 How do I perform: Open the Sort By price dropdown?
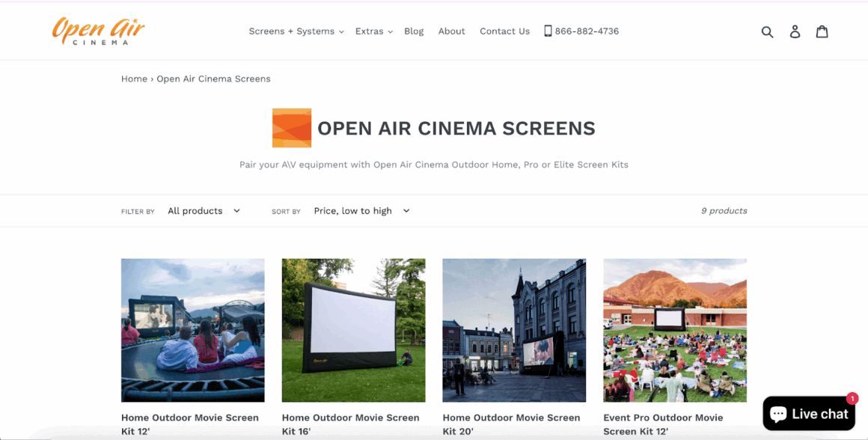[361, 211]
